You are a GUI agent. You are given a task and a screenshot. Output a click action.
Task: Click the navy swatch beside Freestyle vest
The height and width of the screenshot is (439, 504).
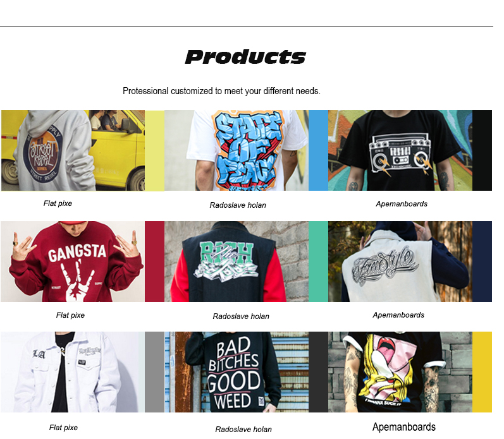pos(482,262)
